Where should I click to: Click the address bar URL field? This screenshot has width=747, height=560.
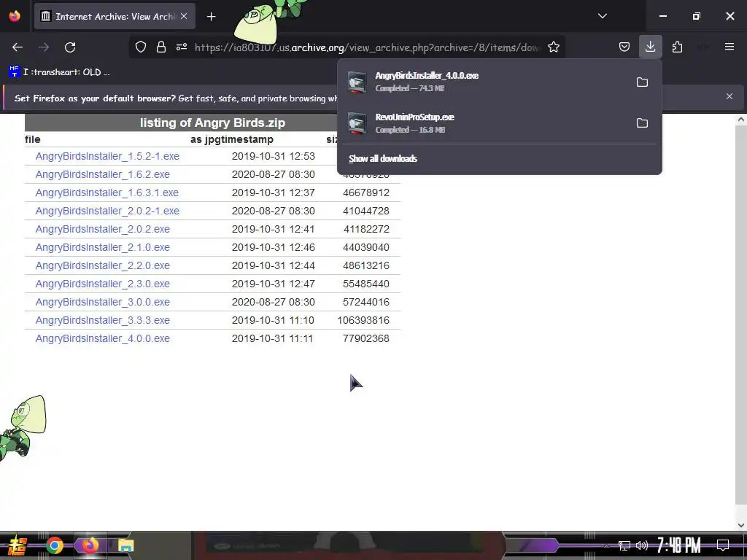367,47
